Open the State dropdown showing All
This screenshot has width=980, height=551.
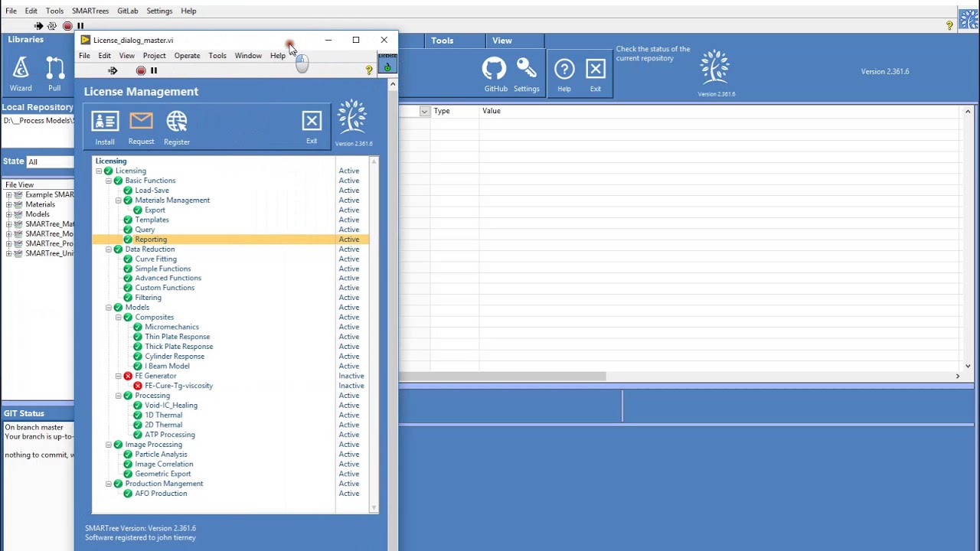click(x=50, y=161)
